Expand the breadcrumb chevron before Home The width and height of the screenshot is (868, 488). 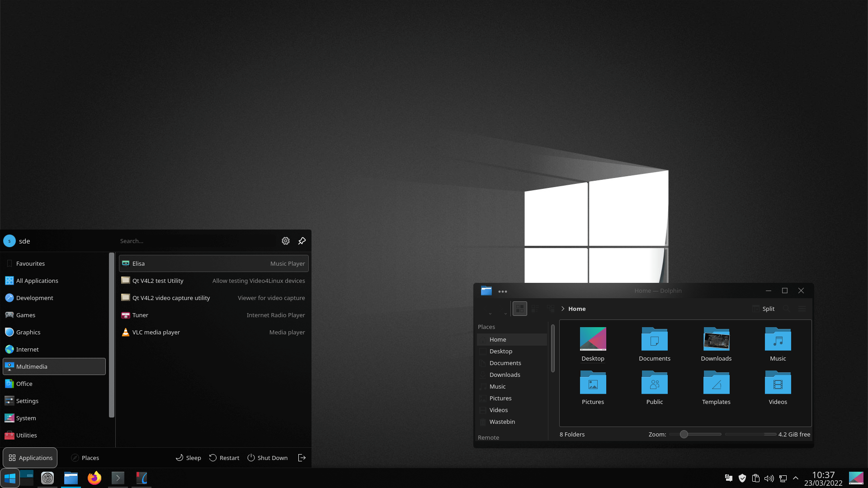[x=563, y=309]
